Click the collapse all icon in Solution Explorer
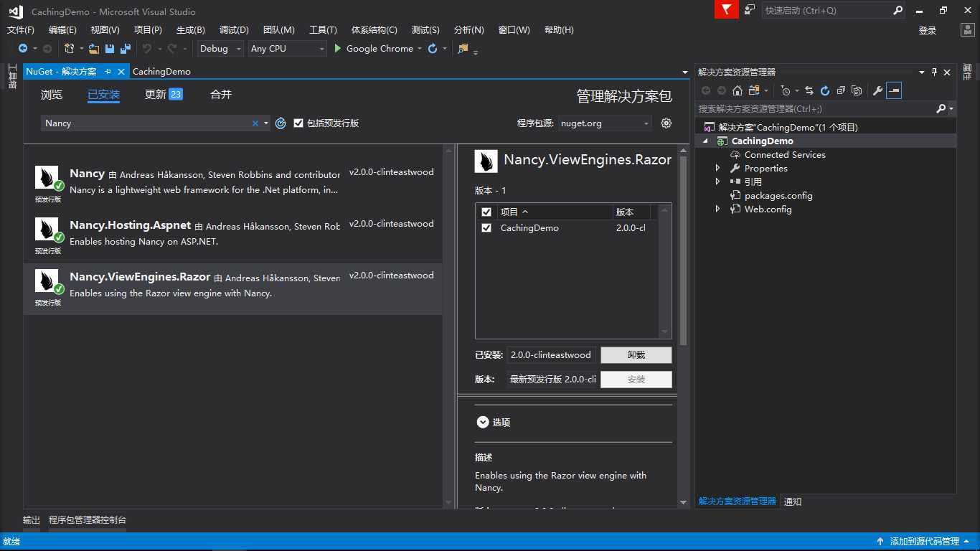Screen dimensions: 980x551 841,90
